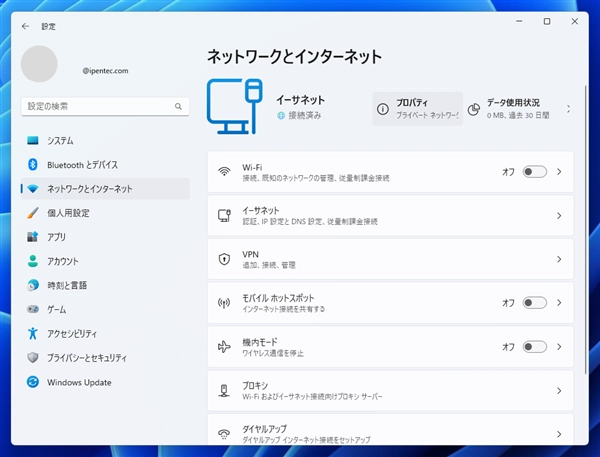The height and width of the screenshot is (457, 600).
Task: Click the search magnifier icon
Action: (x=178, y=106)
